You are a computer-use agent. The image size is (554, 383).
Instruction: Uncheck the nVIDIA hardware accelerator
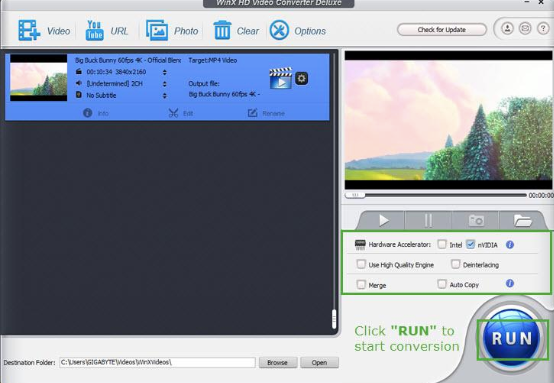click(x=470, y=244)
